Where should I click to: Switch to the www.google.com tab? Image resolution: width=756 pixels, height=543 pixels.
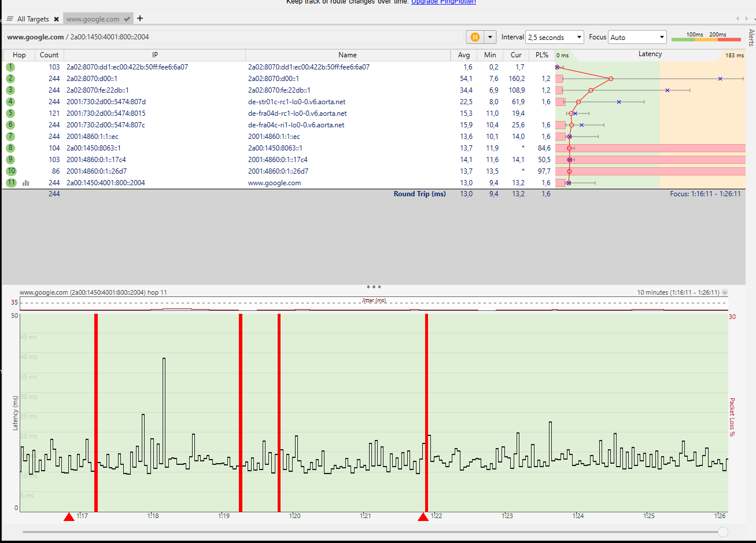[93, 19]
